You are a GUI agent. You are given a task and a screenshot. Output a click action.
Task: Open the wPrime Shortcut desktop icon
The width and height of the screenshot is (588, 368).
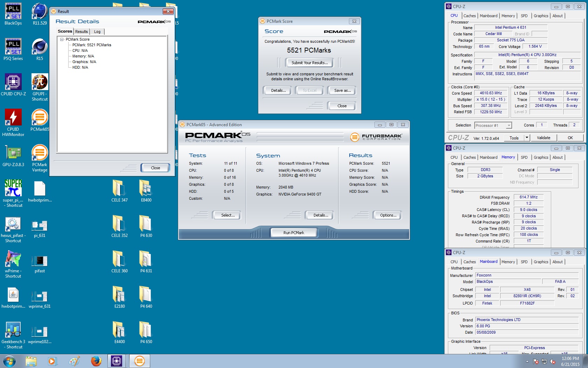coord(13,265)
